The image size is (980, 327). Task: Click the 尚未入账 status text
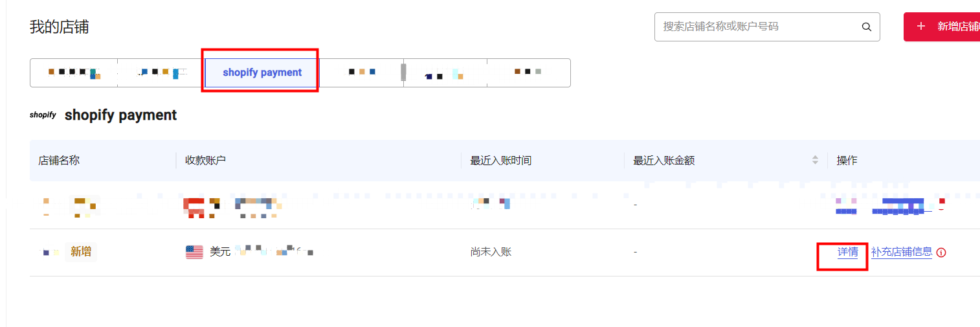491,252
